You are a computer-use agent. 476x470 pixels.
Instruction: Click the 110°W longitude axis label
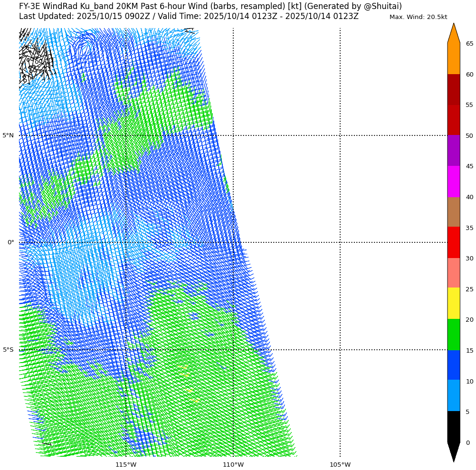click(x=233, y=464)
